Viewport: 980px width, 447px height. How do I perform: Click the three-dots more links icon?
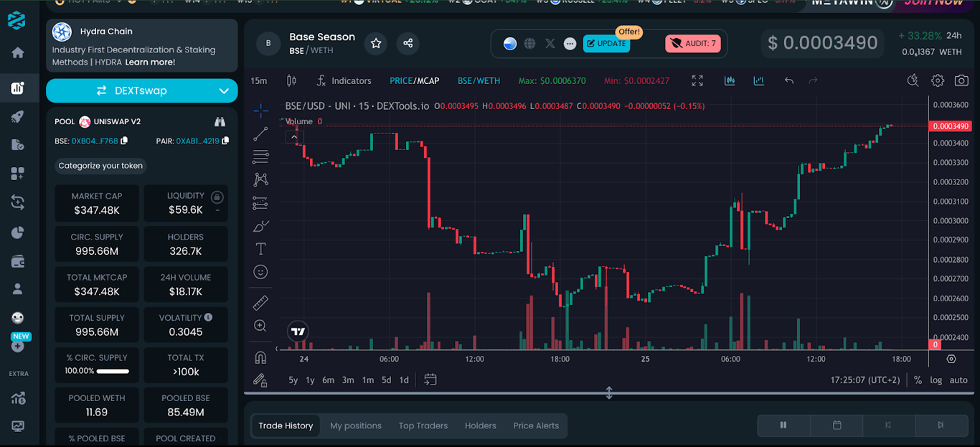(570, 44)
